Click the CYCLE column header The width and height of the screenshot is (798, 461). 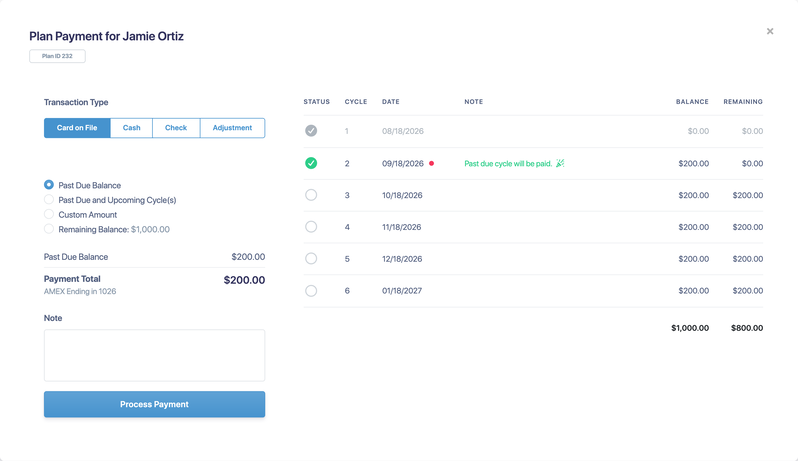[356, 102]
